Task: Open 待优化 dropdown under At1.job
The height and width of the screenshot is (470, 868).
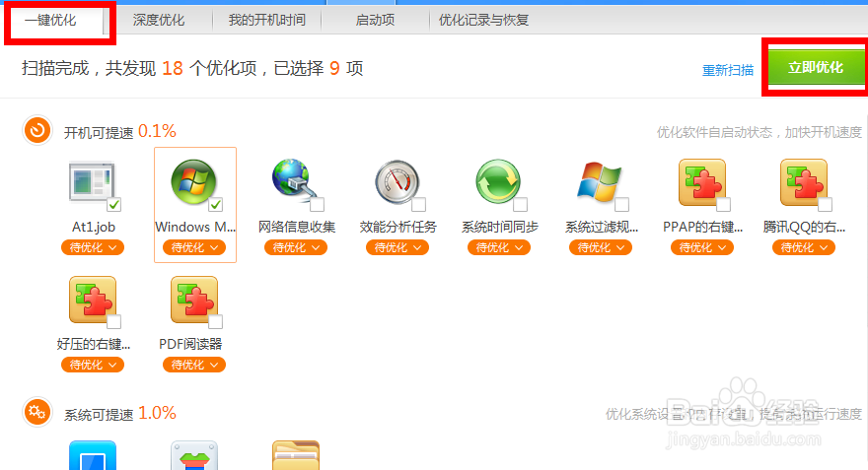Action: 93,247
